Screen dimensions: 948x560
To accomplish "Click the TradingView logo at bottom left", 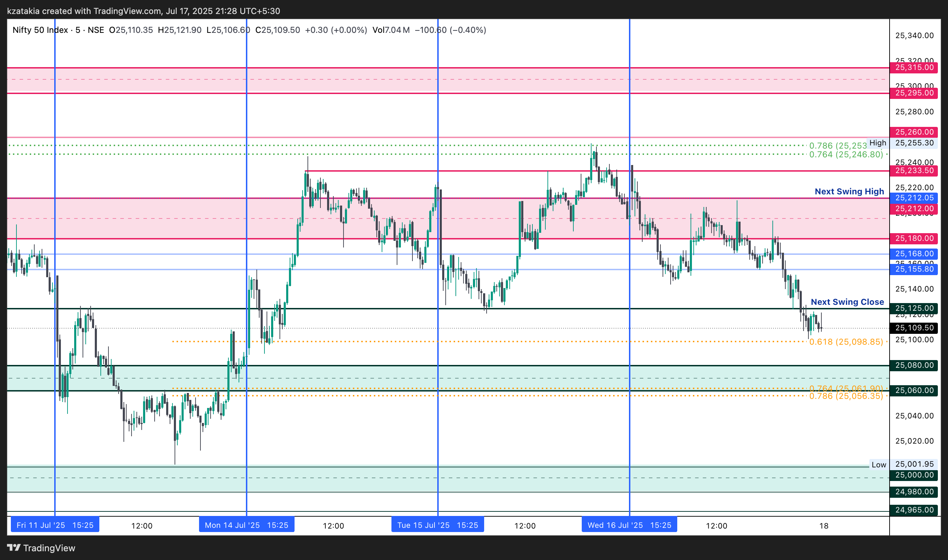I will click(41, 548).
